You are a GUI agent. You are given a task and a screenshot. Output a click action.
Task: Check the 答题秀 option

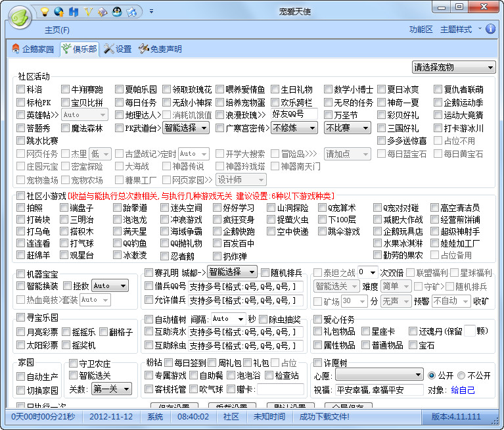coord(21,128)
